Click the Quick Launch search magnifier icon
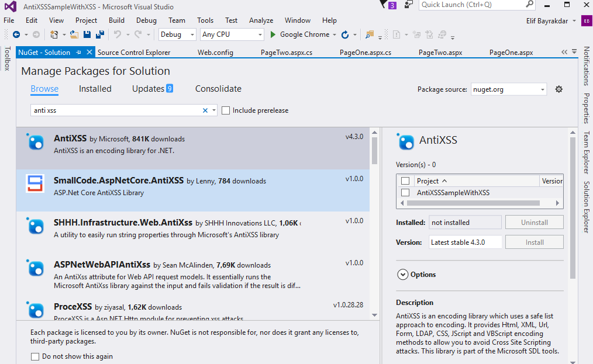The height and width of the screenshot is (364, 593). coord(529,5)
